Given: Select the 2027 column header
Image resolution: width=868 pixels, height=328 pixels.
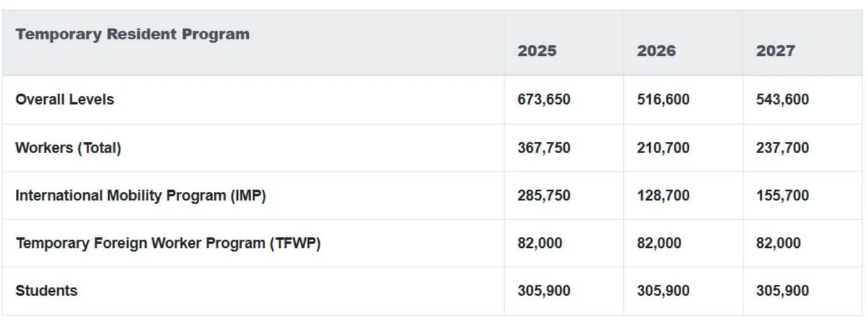Looking at the screenshot, I should coord(775,51).
